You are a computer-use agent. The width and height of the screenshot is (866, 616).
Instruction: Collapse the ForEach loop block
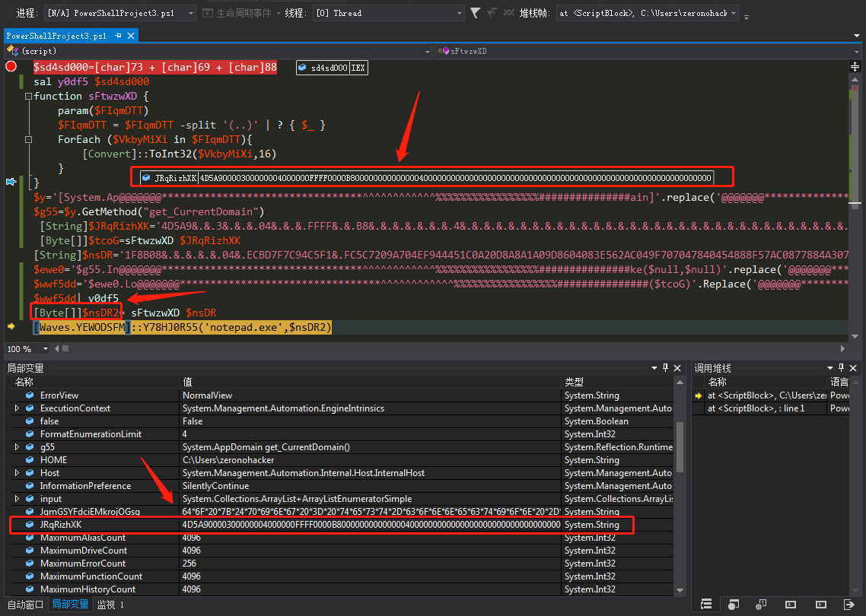(28, 140)
